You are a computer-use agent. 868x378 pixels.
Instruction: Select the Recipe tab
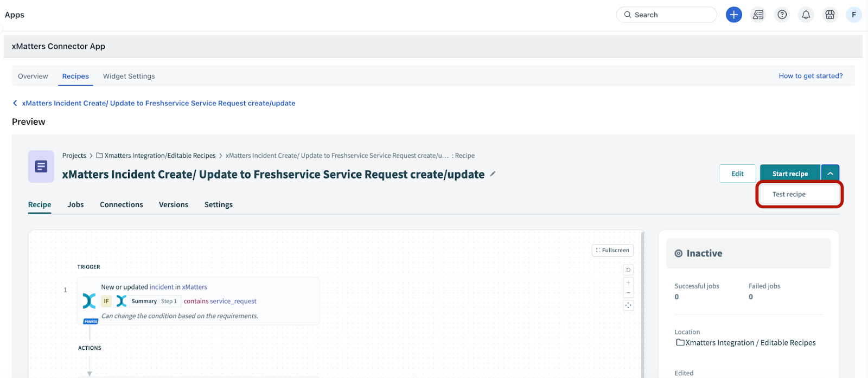pyautogui.click(x=40, y=204)
